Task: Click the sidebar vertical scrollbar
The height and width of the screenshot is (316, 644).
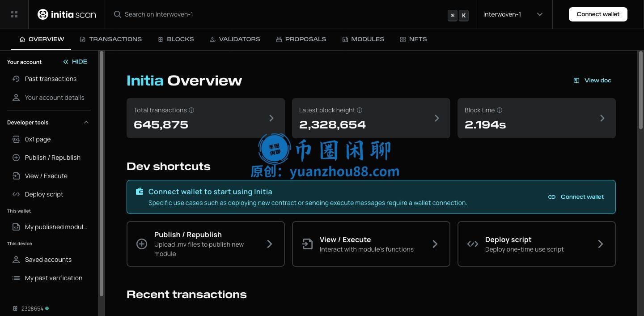Action: coord(102,174)
